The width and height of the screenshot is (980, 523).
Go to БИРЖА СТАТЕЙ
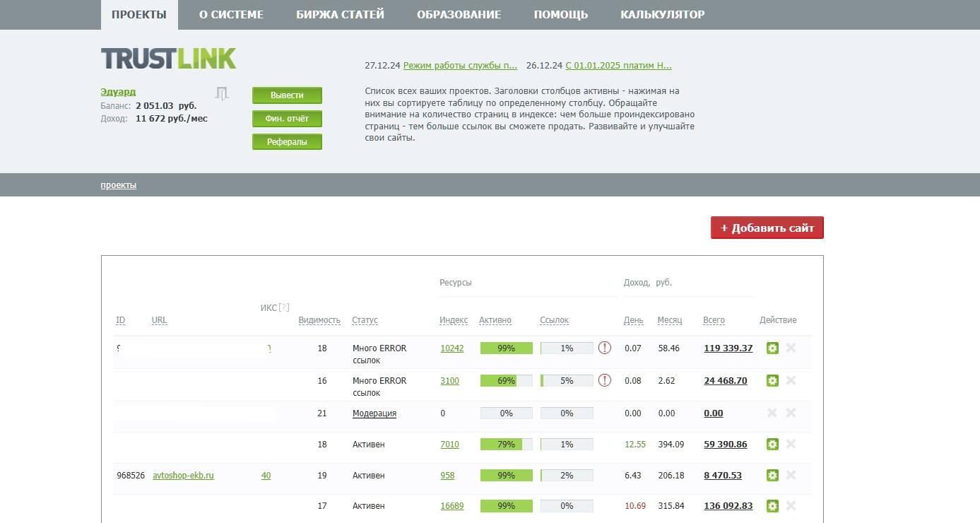click(340, 15)
